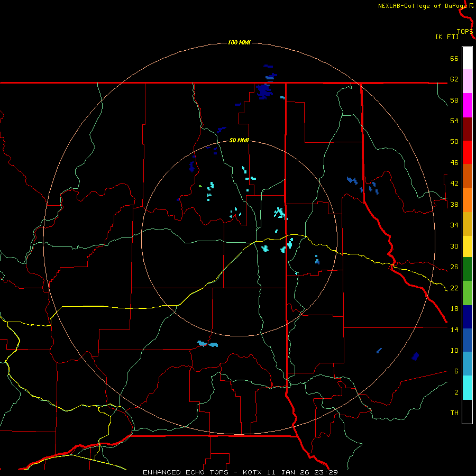Screen dimensions: 476x476
Task: Click the 34 scale value
Action: [x=454, y=225]
